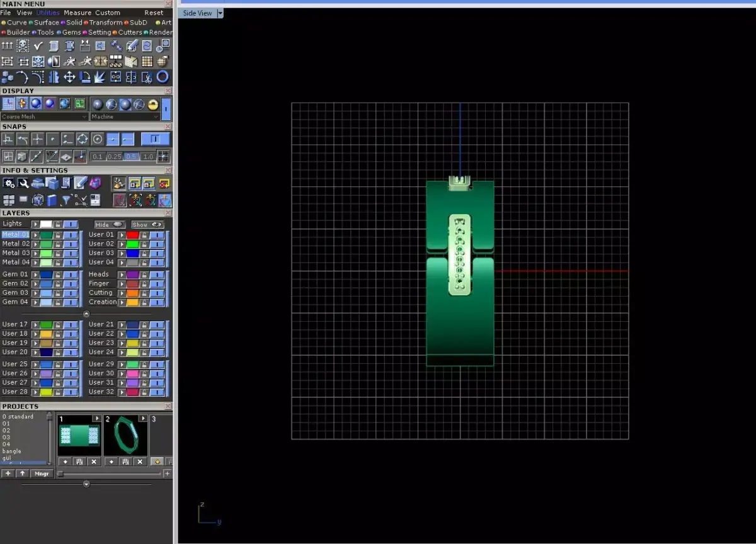Screen dimensions: 756x544
Task: Click the checkmark icon in Utilities toolbar
Action: [x=38, y=45]
